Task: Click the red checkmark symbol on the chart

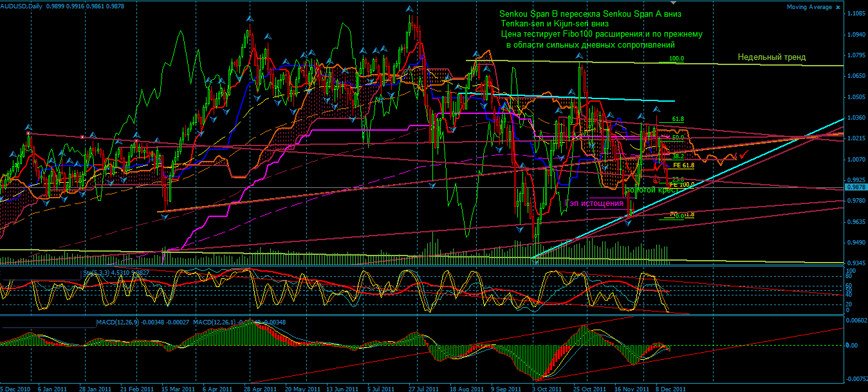Action: [x=743, y=155]
